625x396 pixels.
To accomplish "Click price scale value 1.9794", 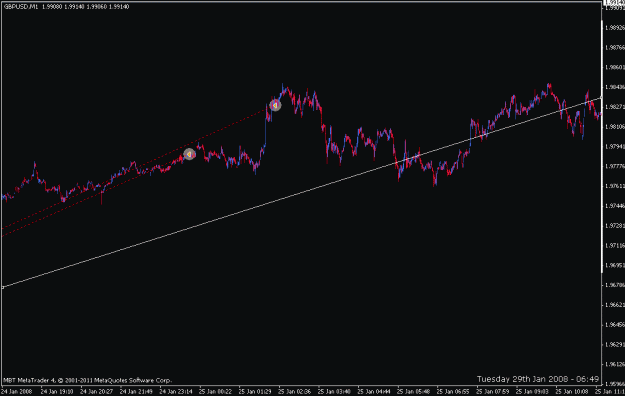I will (x=615, y=146).
